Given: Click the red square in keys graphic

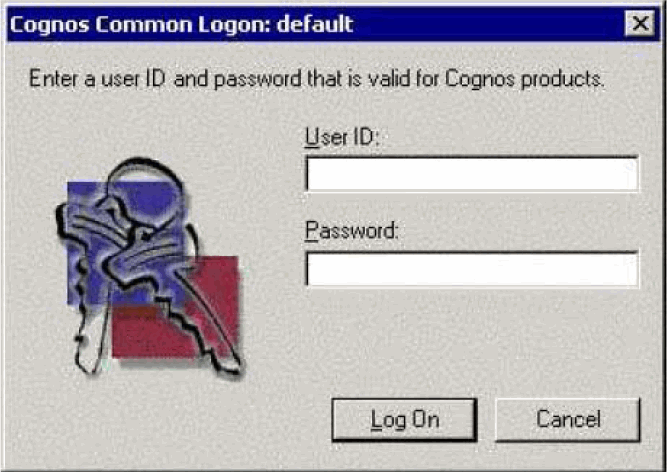Looking at the screenshot, I should pos(175,306).
